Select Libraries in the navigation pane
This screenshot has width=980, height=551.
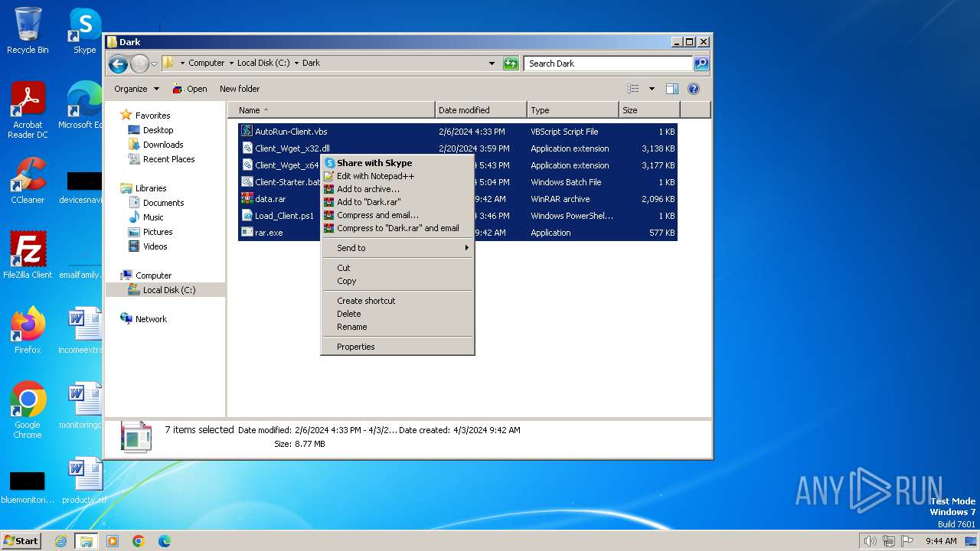[x=151, y=188]
